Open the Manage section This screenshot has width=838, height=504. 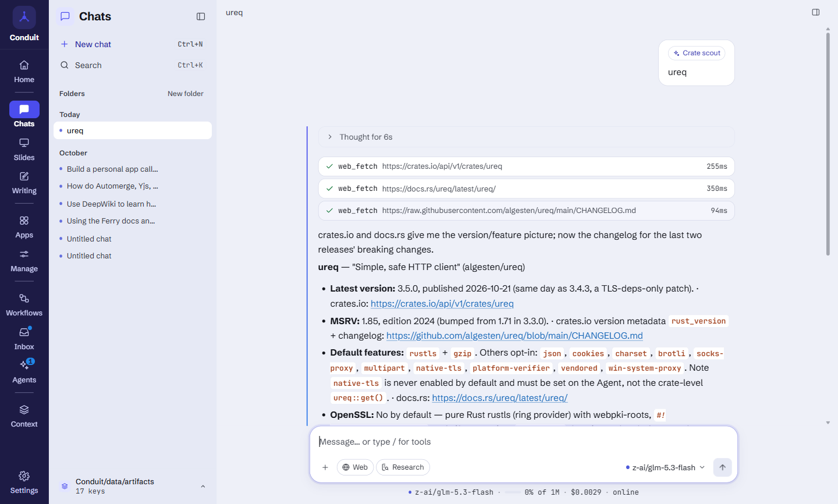24,261
